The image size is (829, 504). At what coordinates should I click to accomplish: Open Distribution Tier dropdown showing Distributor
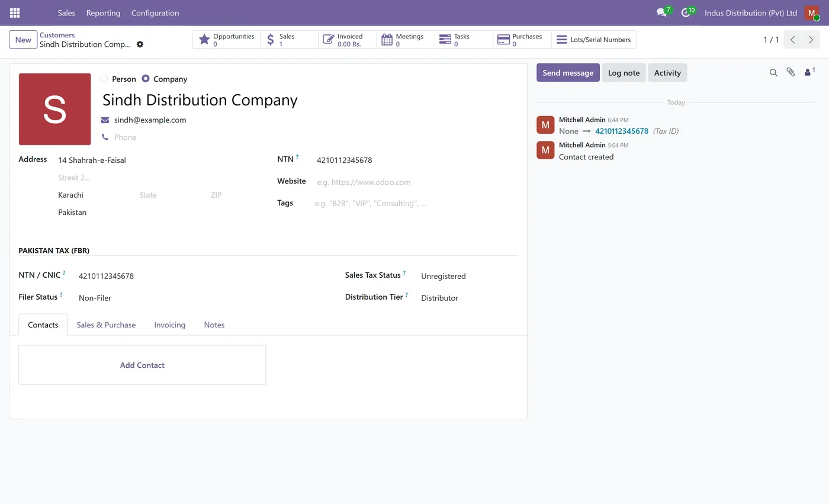(x=469, y=298)
